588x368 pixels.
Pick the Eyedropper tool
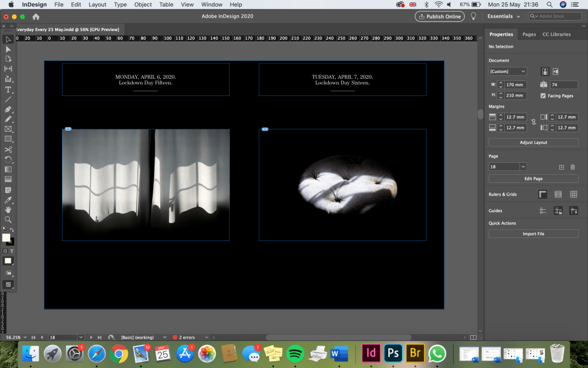tap(8, 200)
